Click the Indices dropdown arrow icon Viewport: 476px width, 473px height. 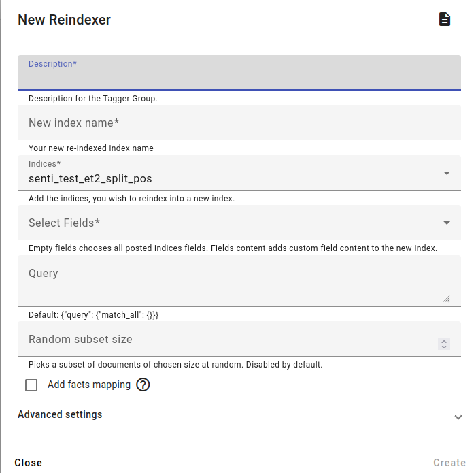447,173
